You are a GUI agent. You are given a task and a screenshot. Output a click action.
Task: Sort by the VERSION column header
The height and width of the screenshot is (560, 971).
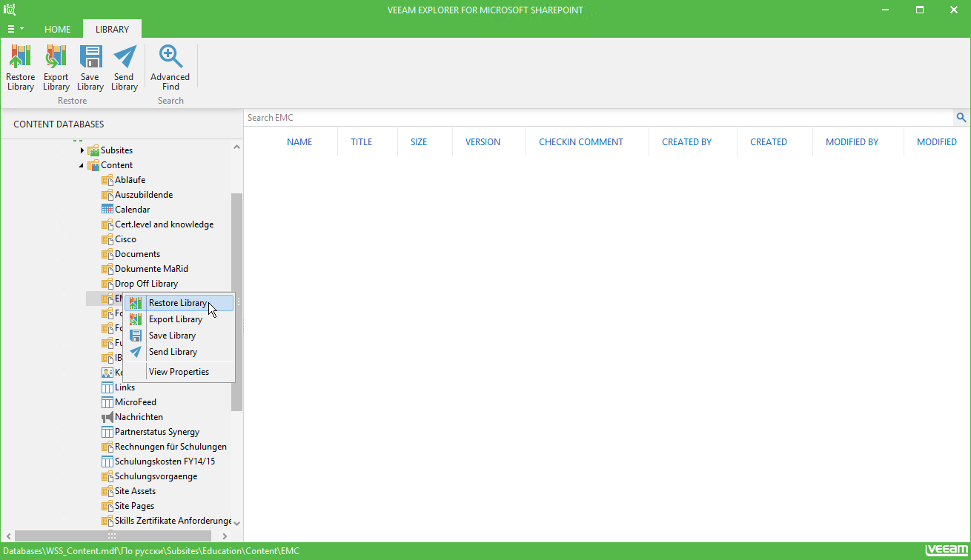[483, 142]
